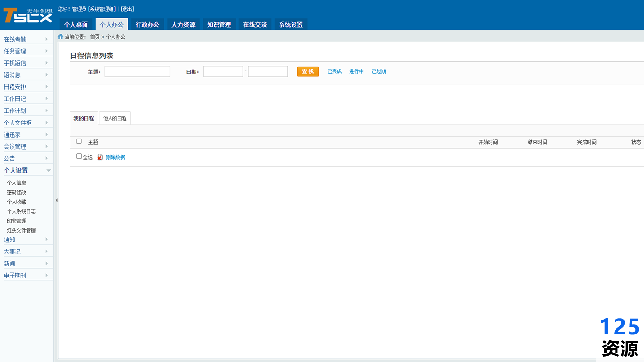Open the 人力资源 top tab
The height and width of the screenshot is (362, 644).
pyautogui.click(x=183, y=24)
